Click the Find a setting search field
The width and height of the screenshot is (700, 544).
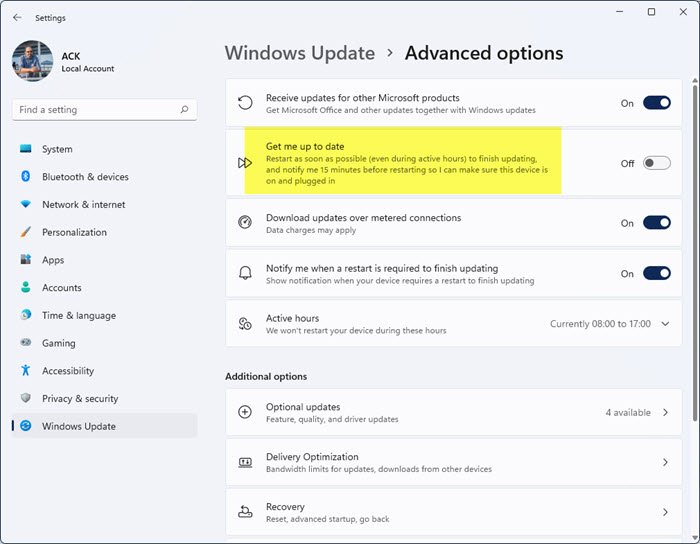click(95, 110)
